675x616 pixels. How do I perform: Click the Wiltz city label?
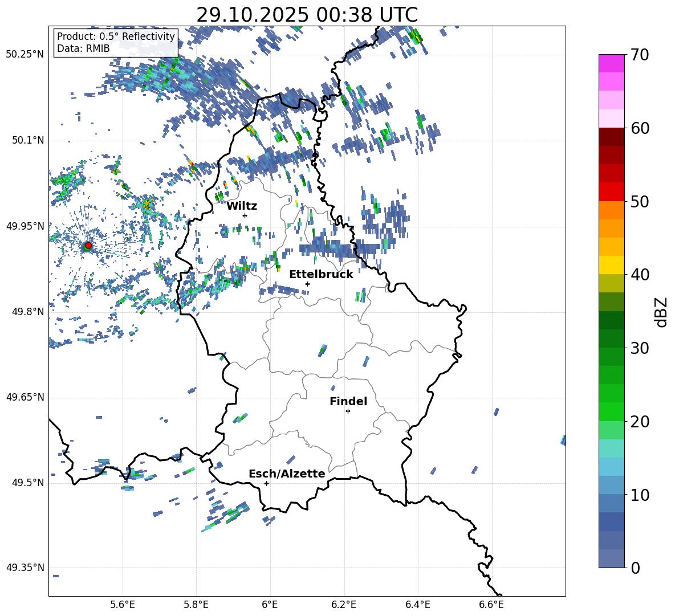point(242,206)
